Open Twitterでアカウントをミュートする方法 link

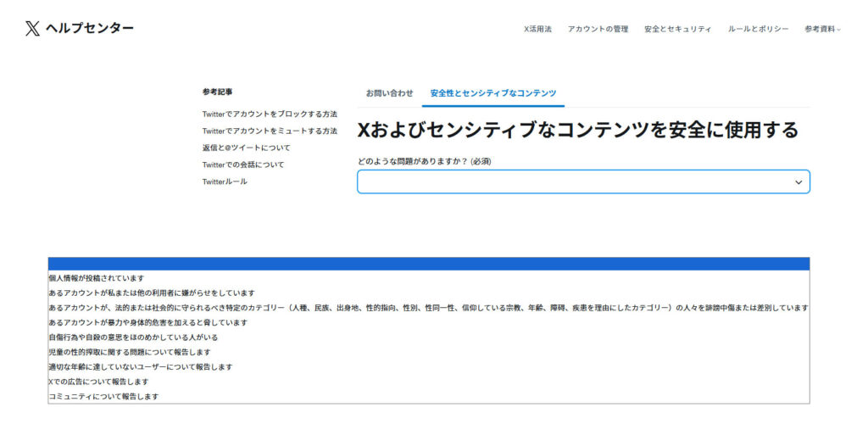click(270, 131)
